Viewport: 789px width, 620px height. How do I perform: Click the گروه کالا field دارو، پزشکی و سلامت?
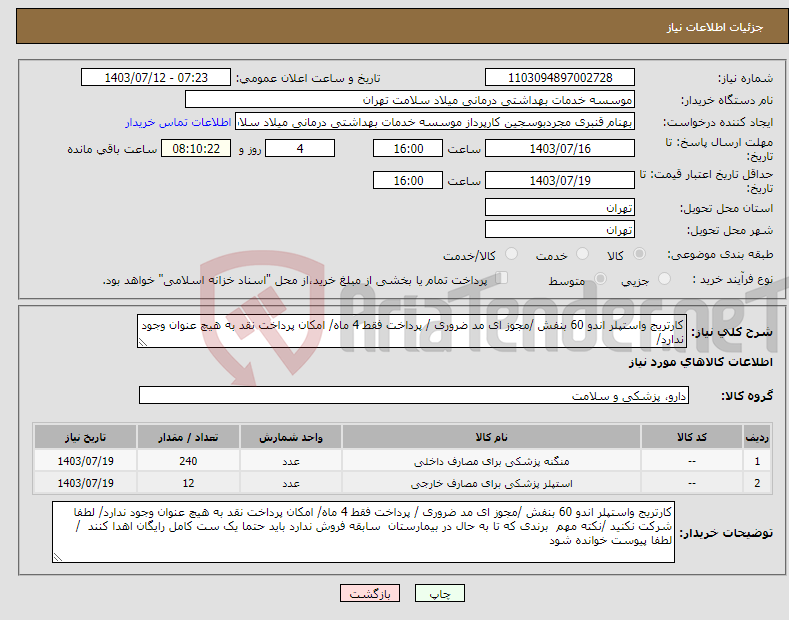[414, 396]
